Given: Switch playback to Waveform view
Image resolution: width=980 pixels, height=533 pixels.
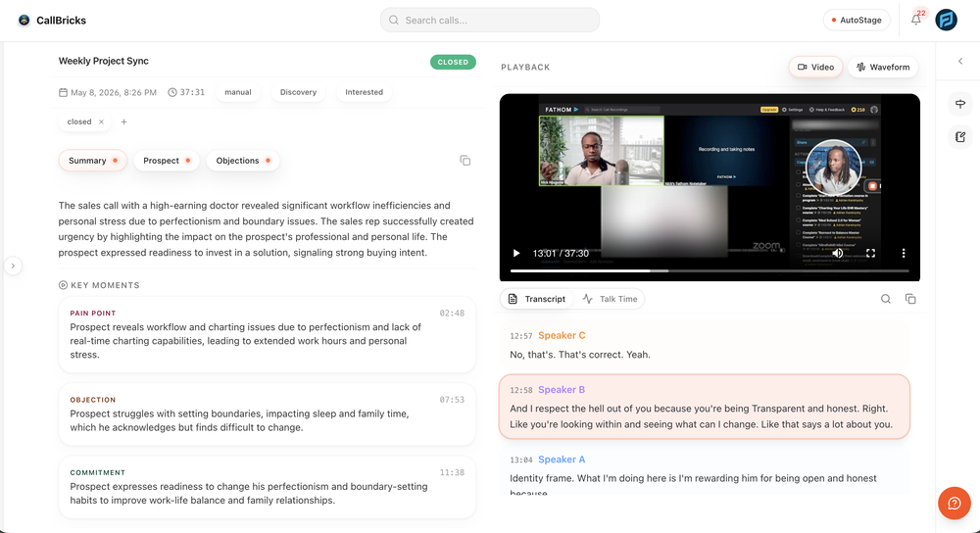Looking at the screenshot, I should point(883,67).
